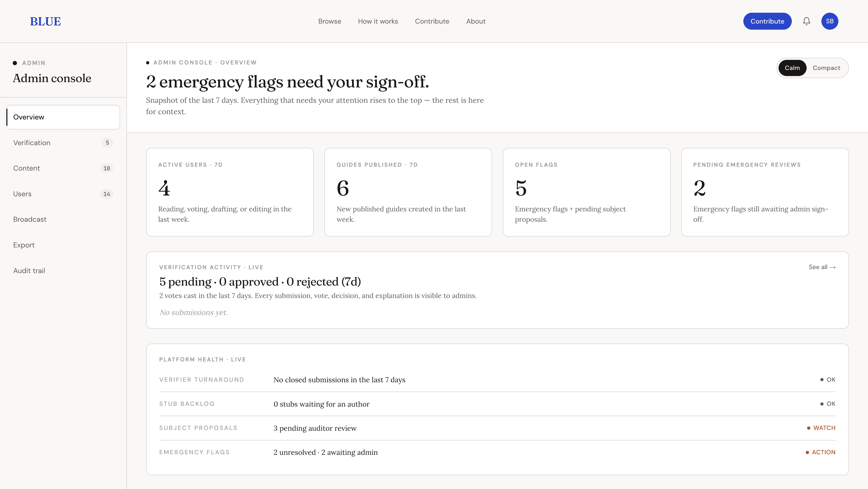
Task: Switch to Compact view mode
Action: point(826,68)
